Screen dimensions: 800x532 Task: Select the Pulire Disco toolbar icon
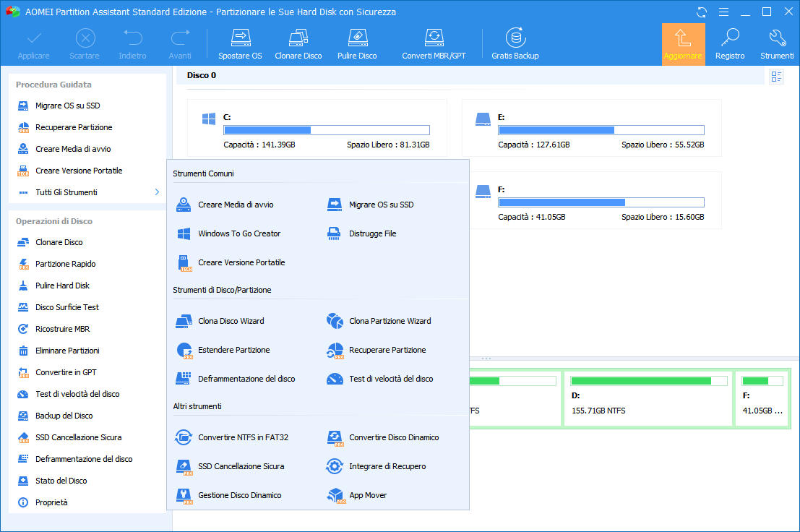(x=357, y=38)
